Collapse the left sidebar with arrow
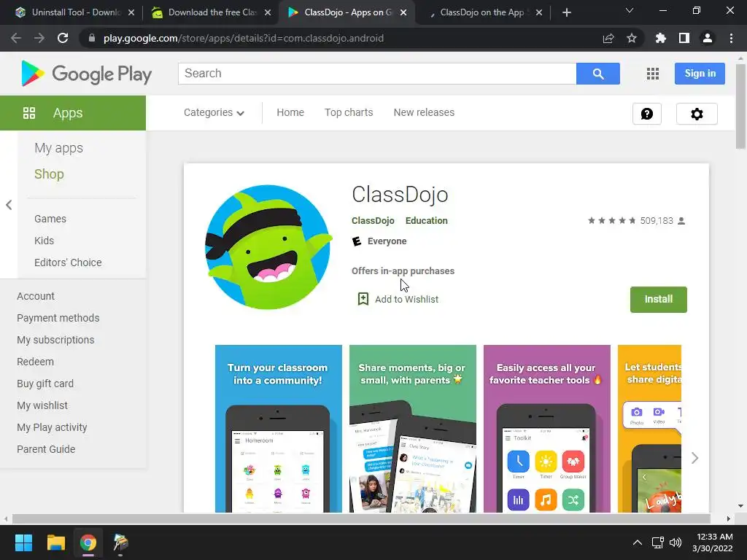 (9, 205)
